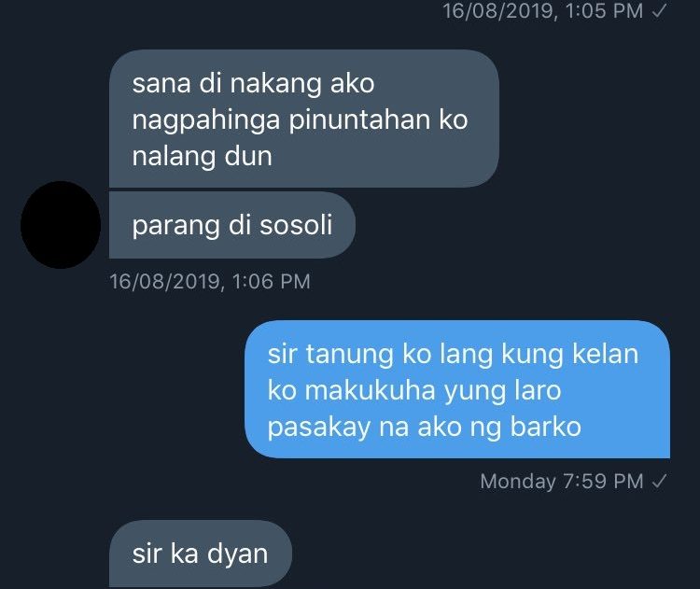Click the text 'nalang dun' in the first bubble
The width and height of the screenshot is (700, 589).
(x=202, y=156)
